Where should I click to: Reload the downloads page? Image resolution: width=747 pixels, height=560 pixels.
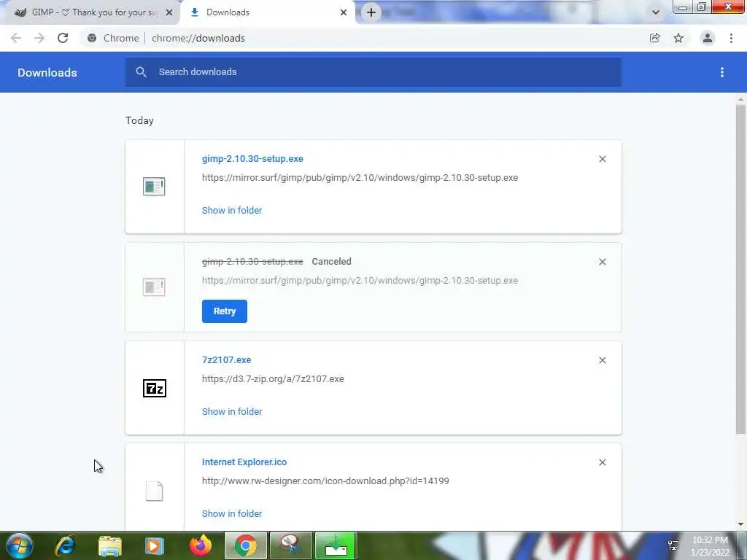pos(63,38)
